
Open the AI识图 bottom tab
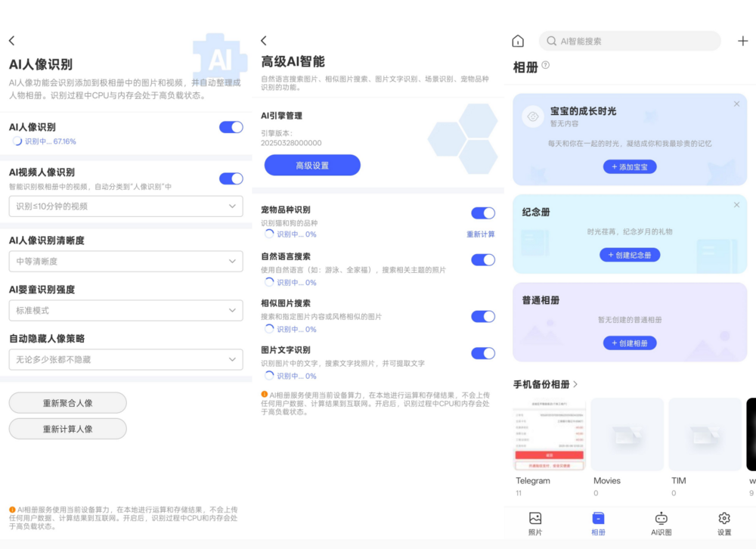[x=661, y=523]
